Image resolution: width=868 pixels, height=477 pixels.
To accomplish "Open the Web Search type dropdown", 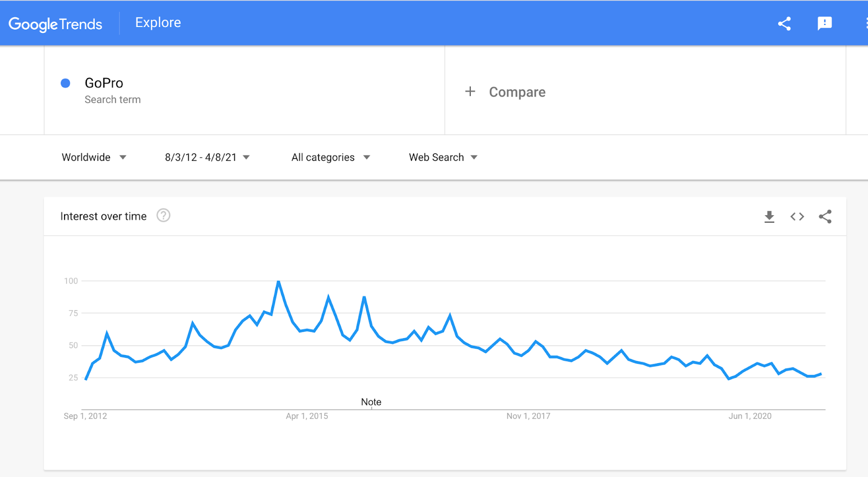I will (443, 157).
